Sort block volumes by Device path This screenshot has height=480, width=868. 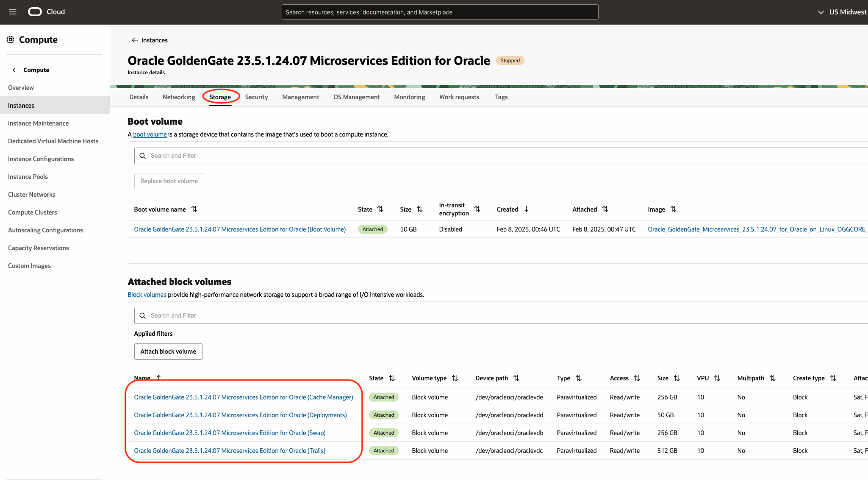click(x=516, y=378)
